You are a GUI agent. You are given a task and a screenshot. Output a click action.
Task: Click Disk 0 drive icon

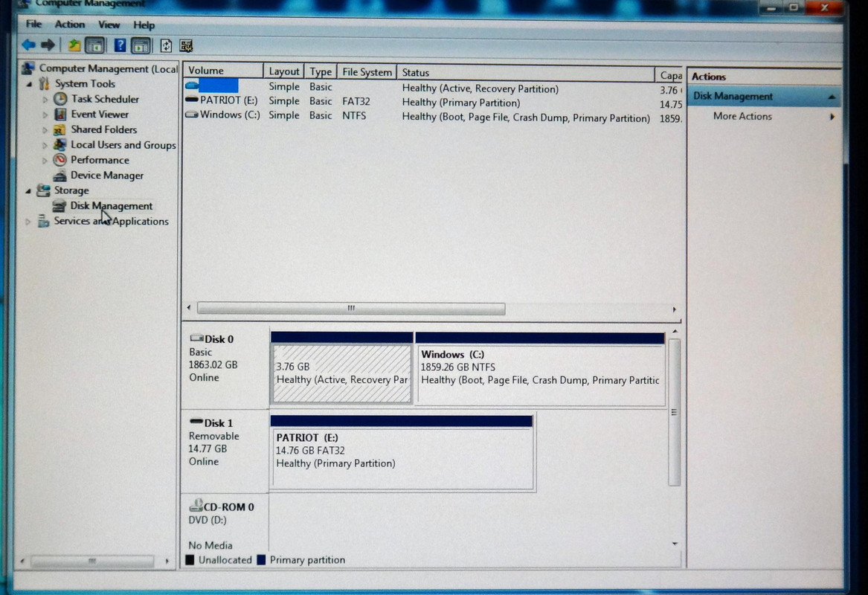click(x=196, y=338)
